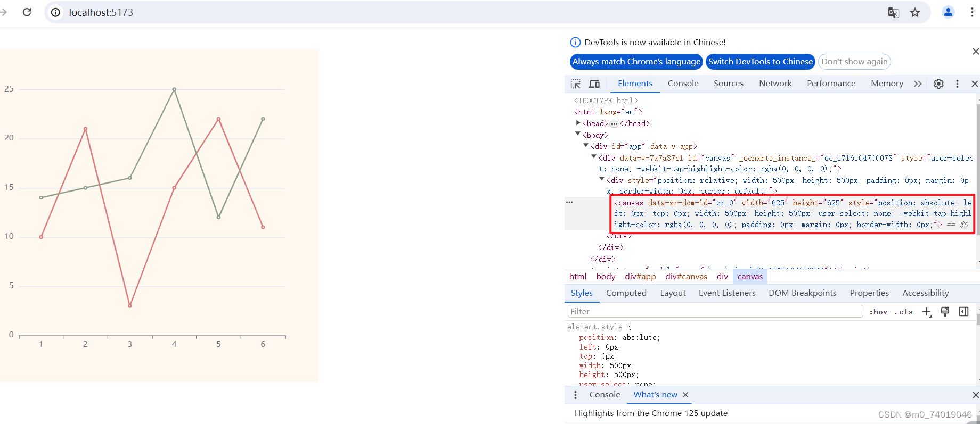This screenshot has width=980, height=424.
Task: Select the What's new drawer tab
Action: pos(655,395)
